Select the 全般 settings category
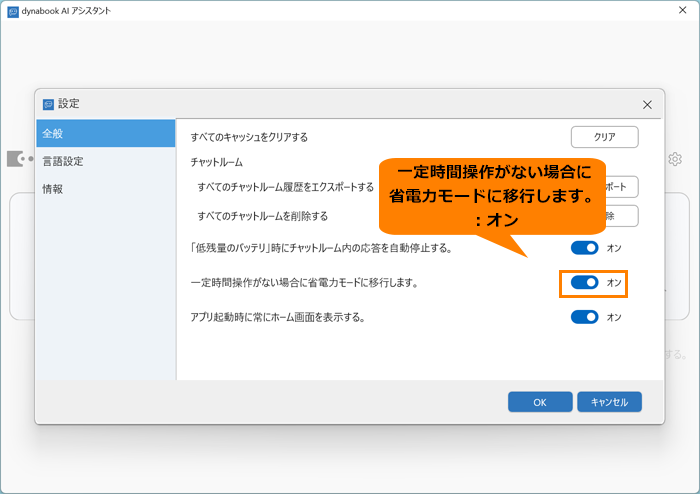Image resolution: width=700 pixels, height=494 pixels. coord(106,133)
